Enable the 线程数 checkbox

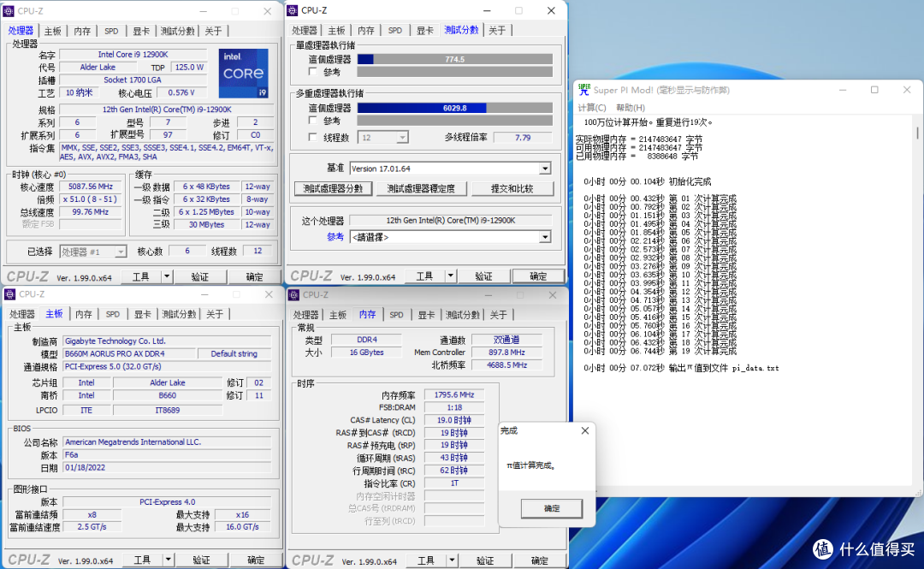pos(313,138)
